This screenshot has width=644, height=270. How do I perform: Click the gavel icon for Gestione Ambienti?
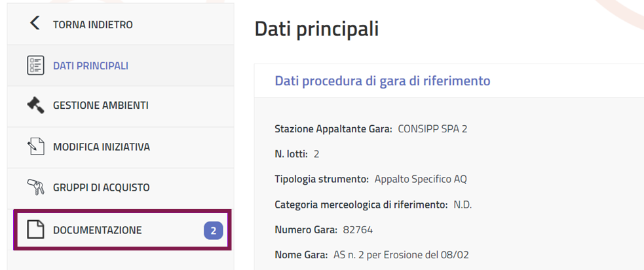35,105
